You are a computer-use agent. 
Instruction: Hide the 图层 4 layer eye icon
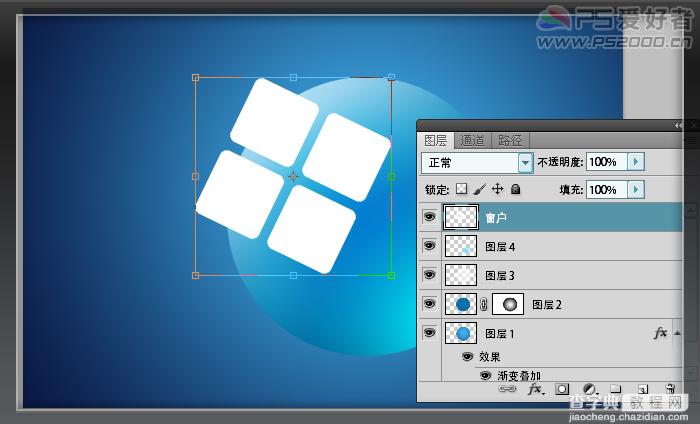click(429, 246)
